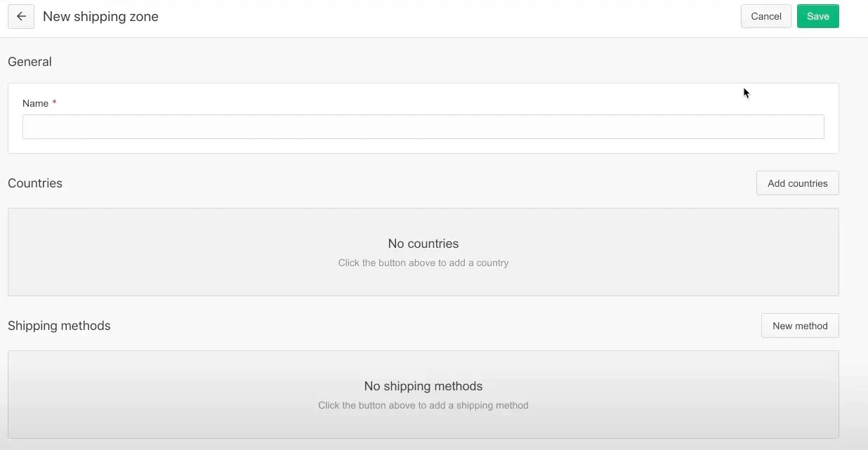Image resolution: width=868 pixels, height=450 pixels.
Task: Click the 'Countries' section heading
Action: 35,183
